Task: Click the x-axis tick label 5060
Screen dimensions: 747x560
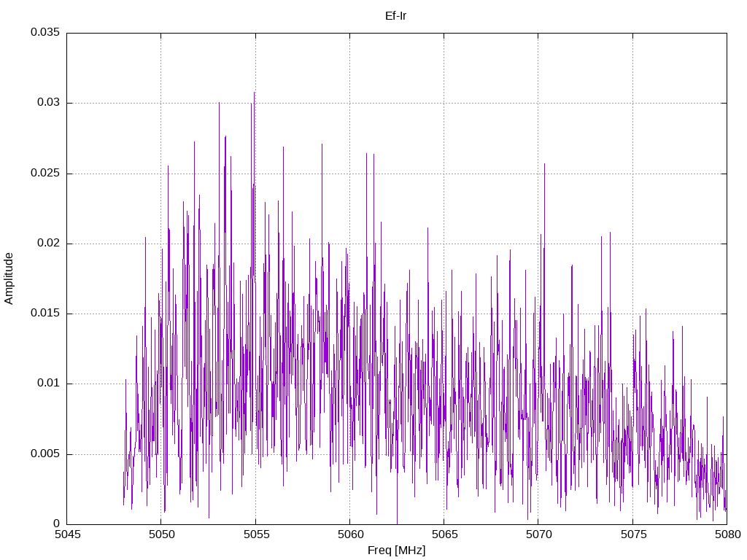Action: (x=351, y=534)
